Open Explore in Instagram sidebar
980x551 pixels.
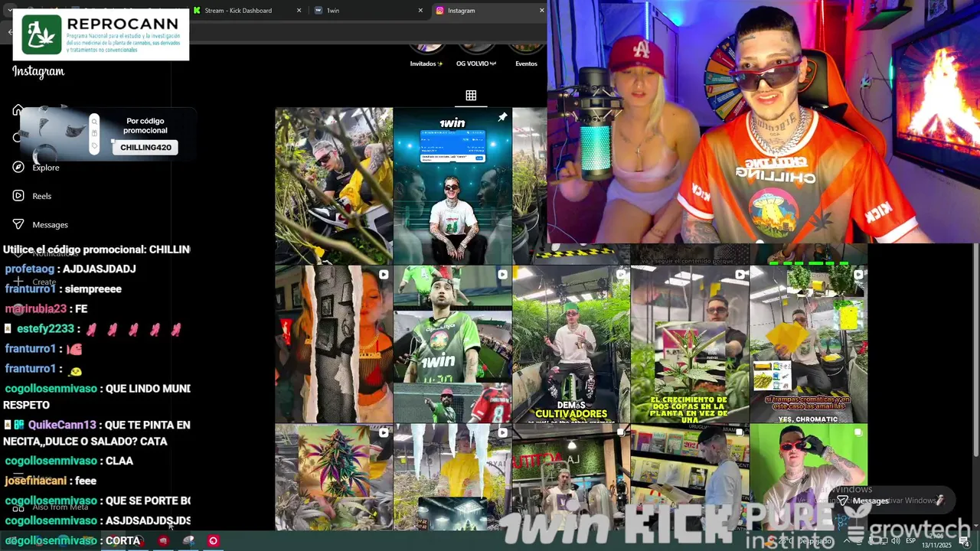click(37, 167)
